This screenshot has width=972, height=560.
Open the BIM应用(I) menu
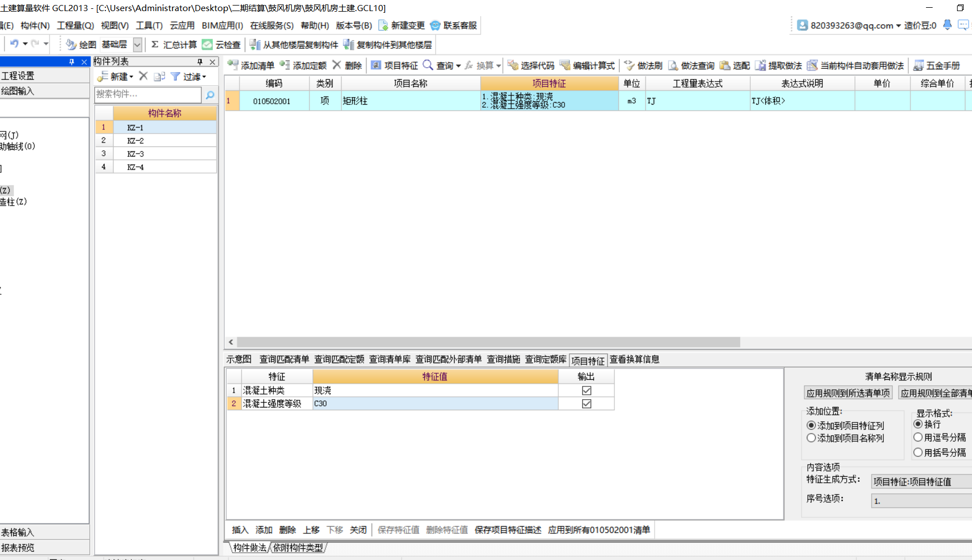coord(222,26)
